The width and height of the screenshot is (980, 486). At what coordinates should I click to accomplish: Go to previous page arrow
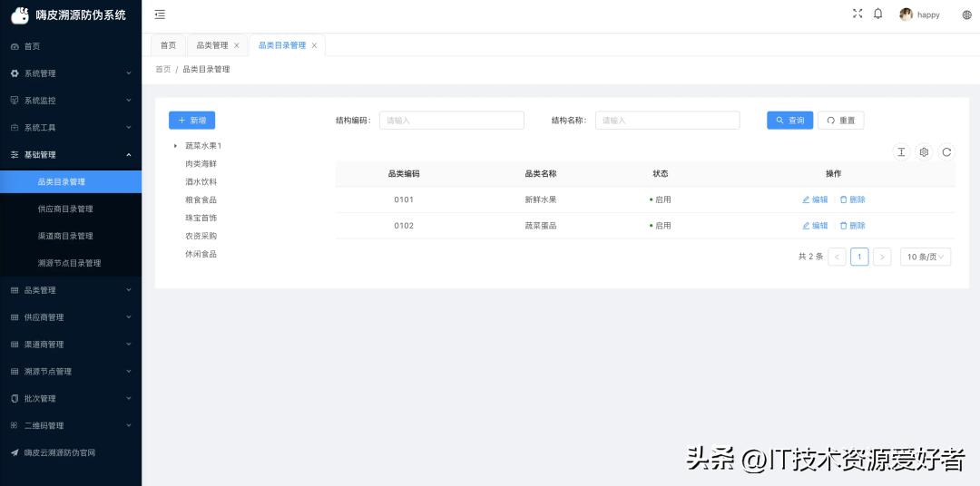837,257
